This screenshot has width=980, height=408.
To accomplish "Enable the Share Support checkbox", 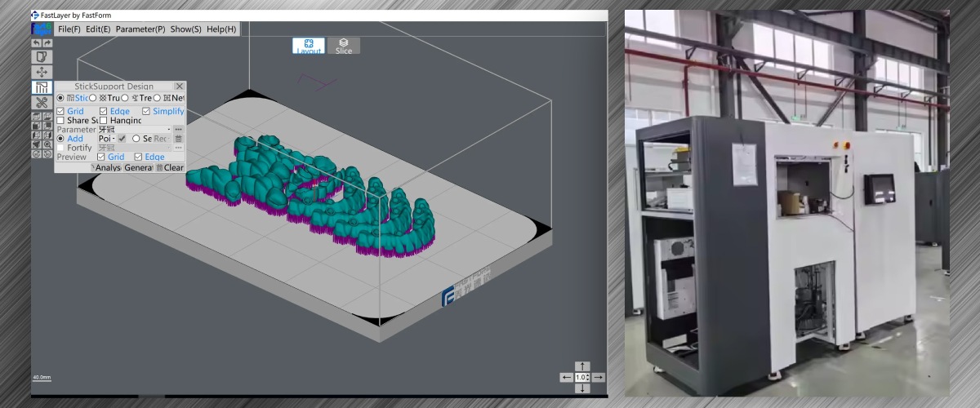I will (60, 121).
